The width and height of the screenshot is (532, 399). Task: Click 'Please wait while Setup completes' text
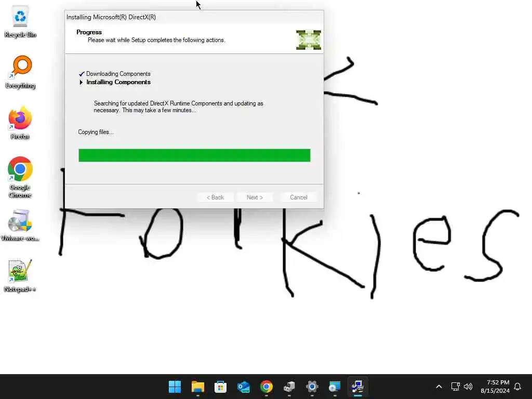pyautogui.click(x=156, y=40)
